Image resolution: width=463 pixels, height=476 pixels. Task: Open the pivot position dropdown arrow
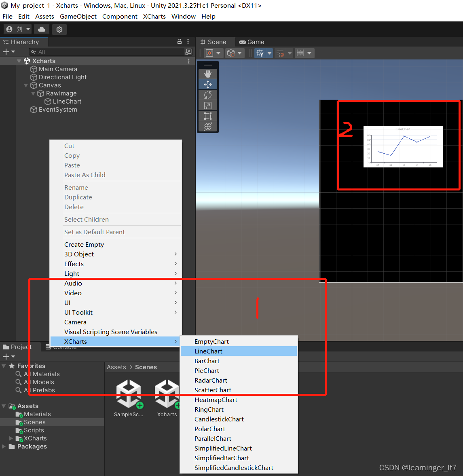[218, 53]
